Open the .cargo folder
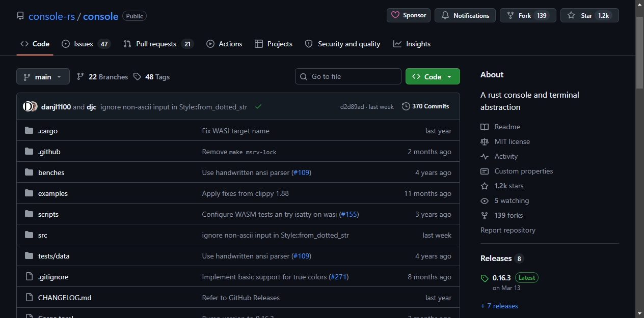 (48, 131)
